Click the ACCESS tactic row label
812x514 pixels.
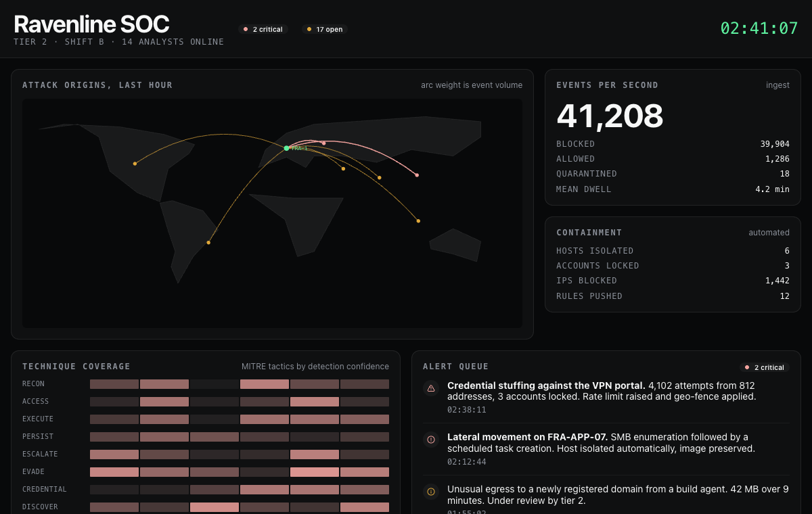click(36, 402)
